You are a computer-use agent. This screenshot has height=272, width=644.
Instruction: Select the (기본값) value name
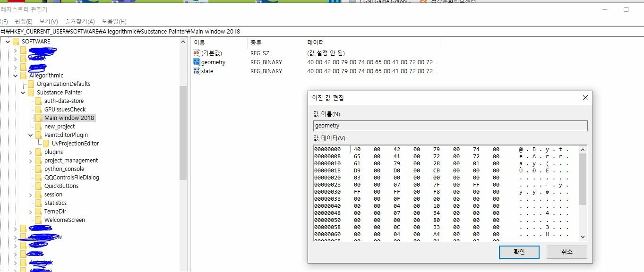[x=211, y=53]
